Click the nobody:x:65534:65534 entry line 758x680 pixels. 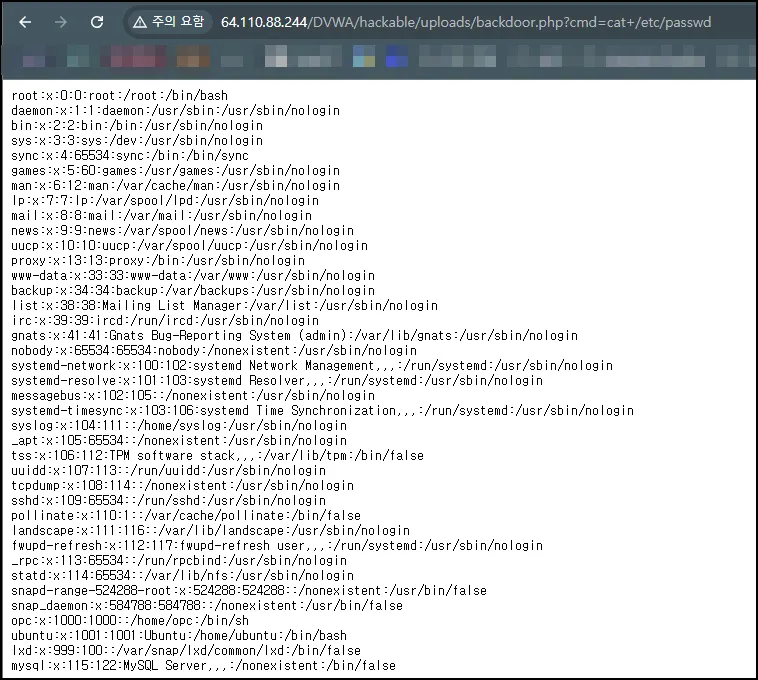pos(214,350)
